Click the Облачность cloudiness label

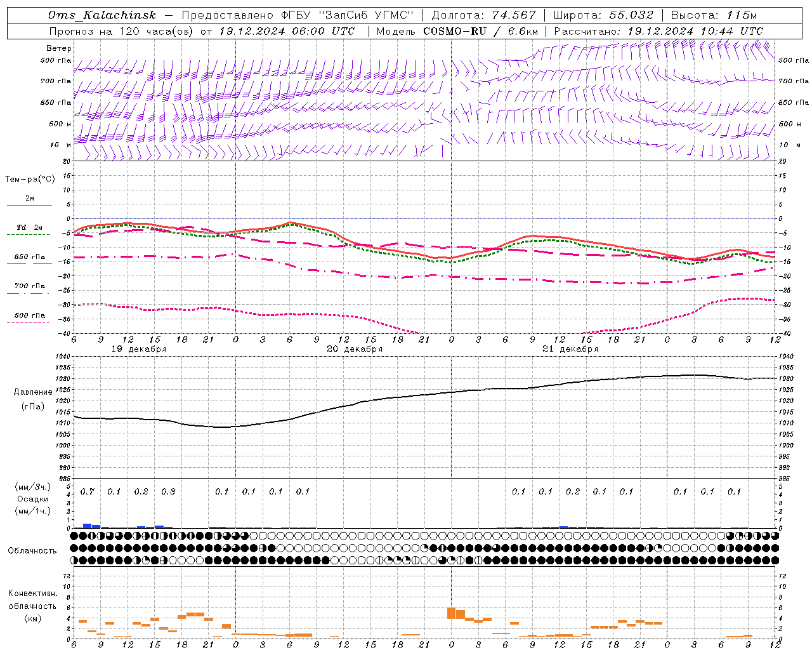pyautogui.click(x=32, y=550)
